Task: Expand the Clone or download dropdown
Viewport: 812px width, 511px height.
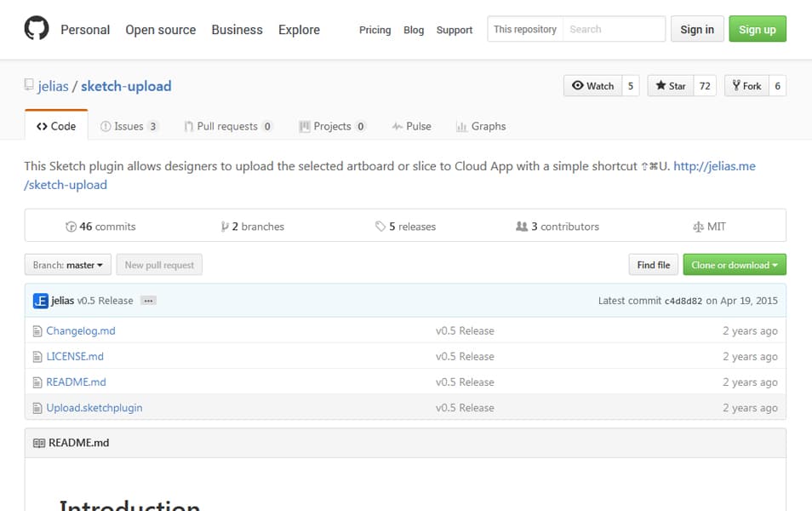Action: [734, 265]
